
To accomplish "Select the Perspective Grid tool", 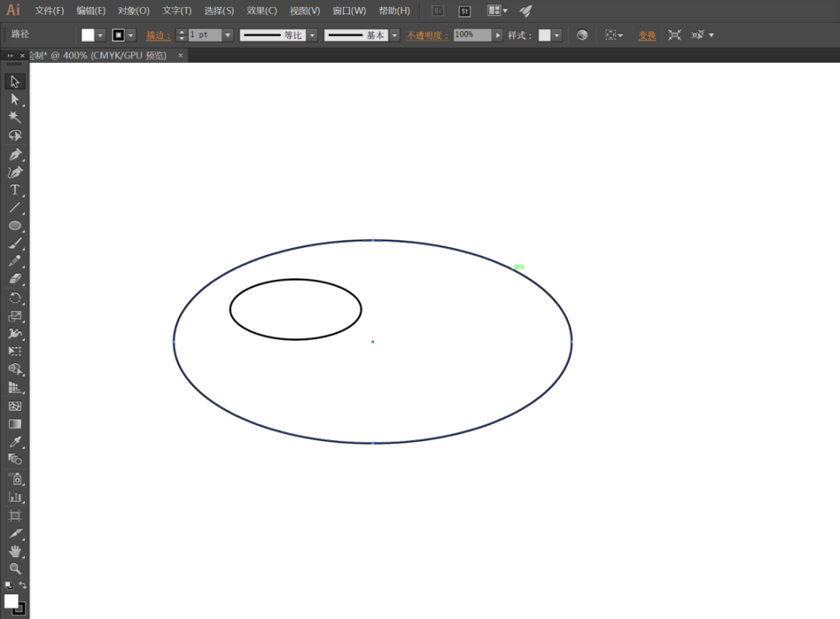I will coord(15,388).
